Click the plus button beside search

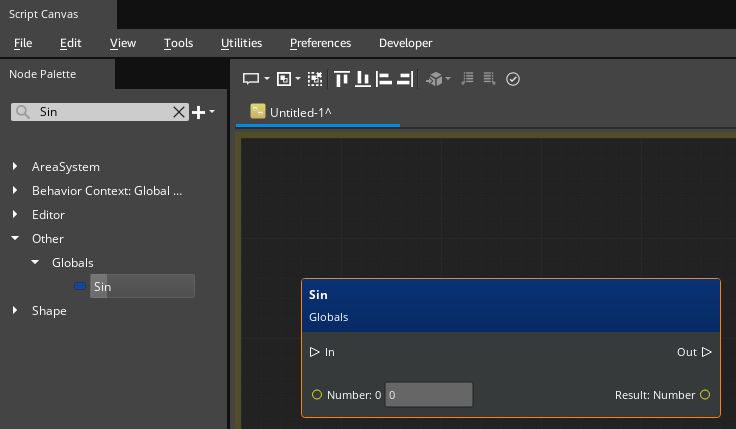point(198,113)
